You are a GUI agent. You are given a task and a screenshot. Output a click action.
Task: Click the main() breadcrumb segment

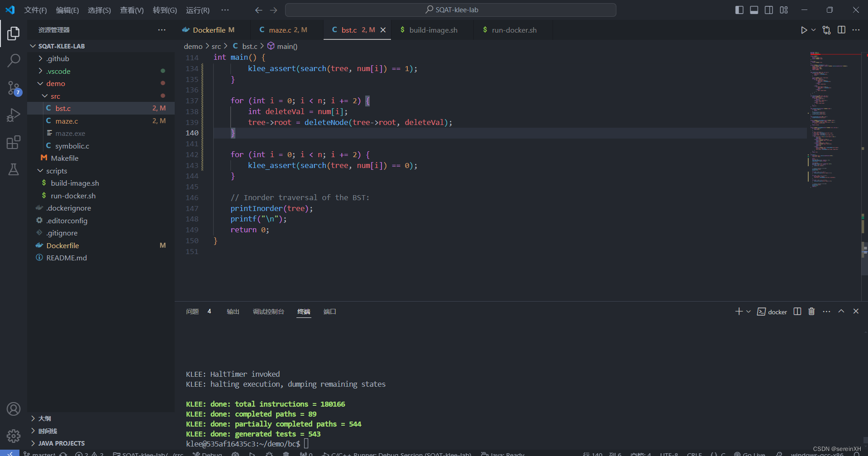282,46
